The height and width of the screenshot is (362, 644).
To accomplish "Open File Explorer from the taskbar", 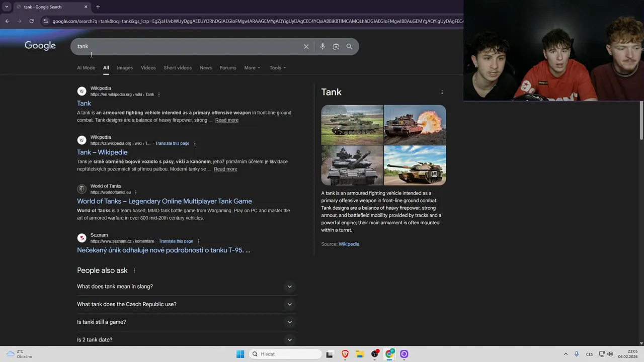I will pyautogui.click(x=360, y=354).
